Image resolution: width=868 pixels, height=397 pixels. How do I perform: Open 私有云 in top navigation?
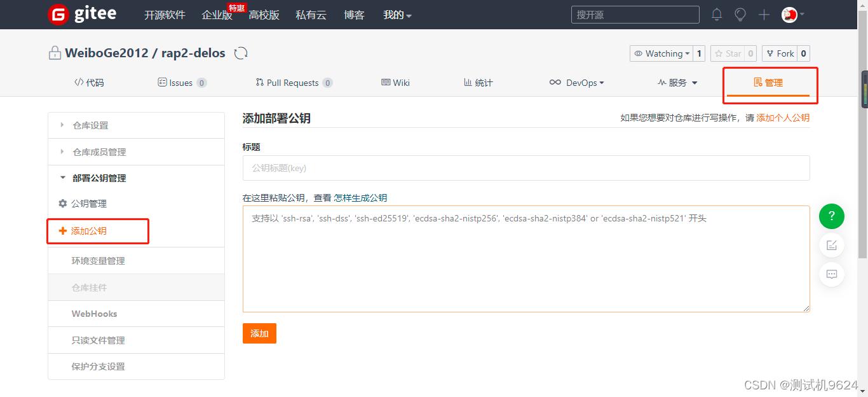coord(311,15)
